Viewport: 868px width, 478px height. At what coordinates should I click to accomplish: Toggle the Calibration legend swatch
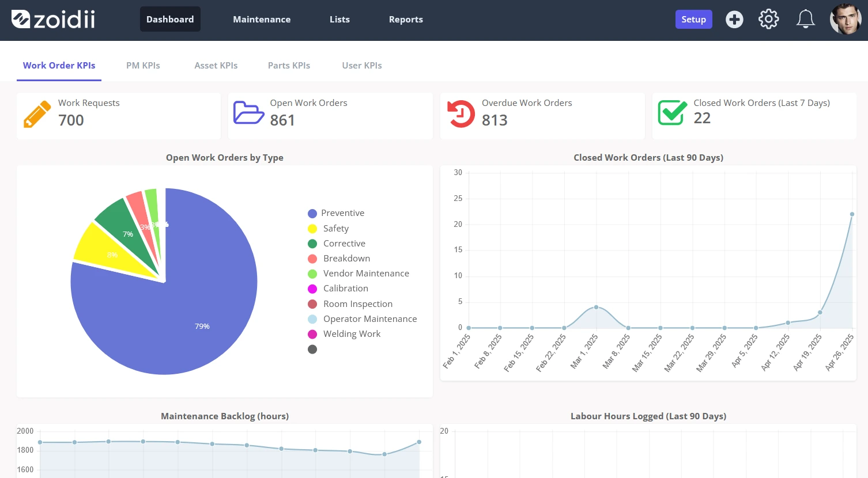tap(312, 289)
